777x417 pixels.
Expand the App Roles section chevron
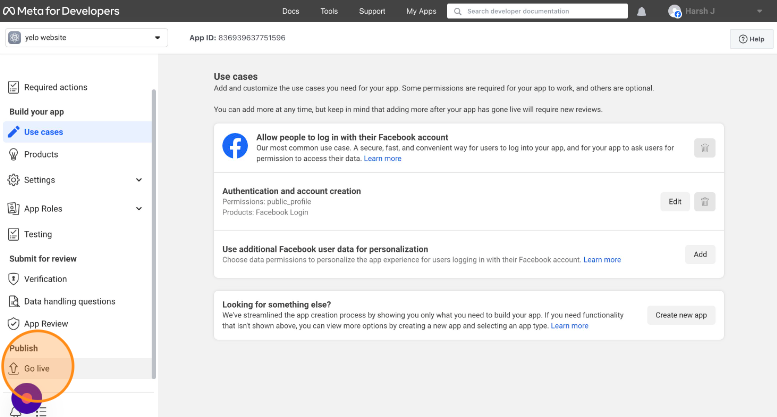[x=139, y=208]
